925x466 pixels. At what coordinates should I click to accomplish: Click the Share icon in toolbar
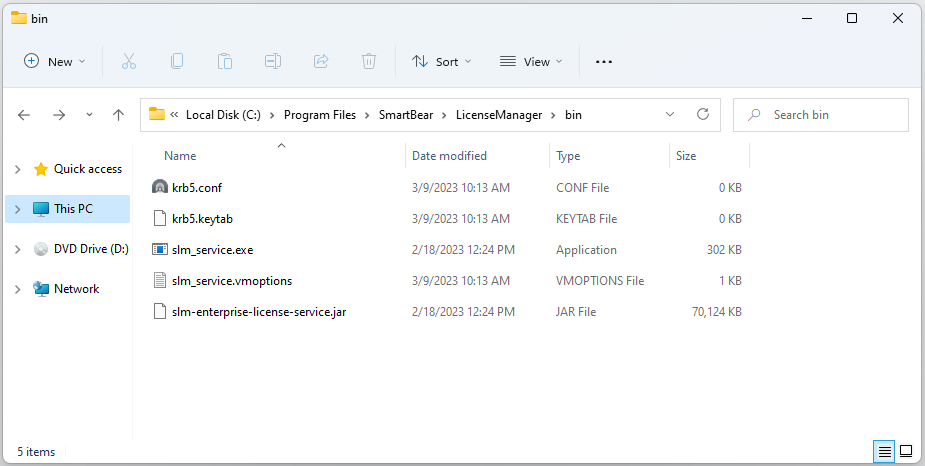pyautogui.click(x=321, y=61)
